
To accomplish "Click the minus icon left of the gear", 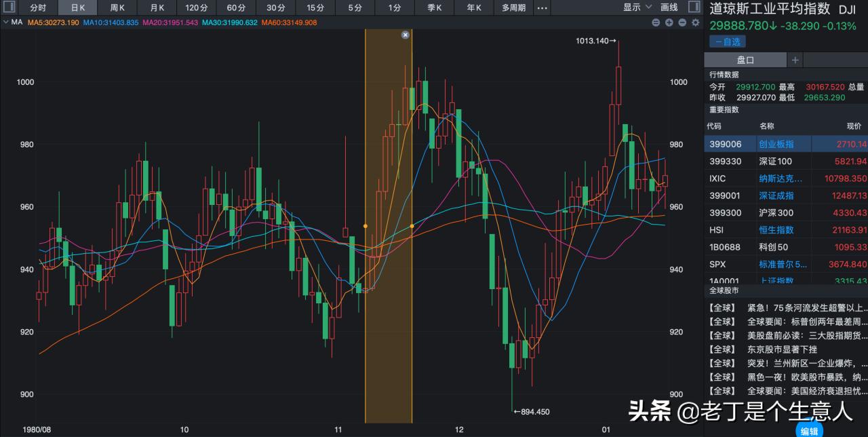I will click(x=682, y=22).
